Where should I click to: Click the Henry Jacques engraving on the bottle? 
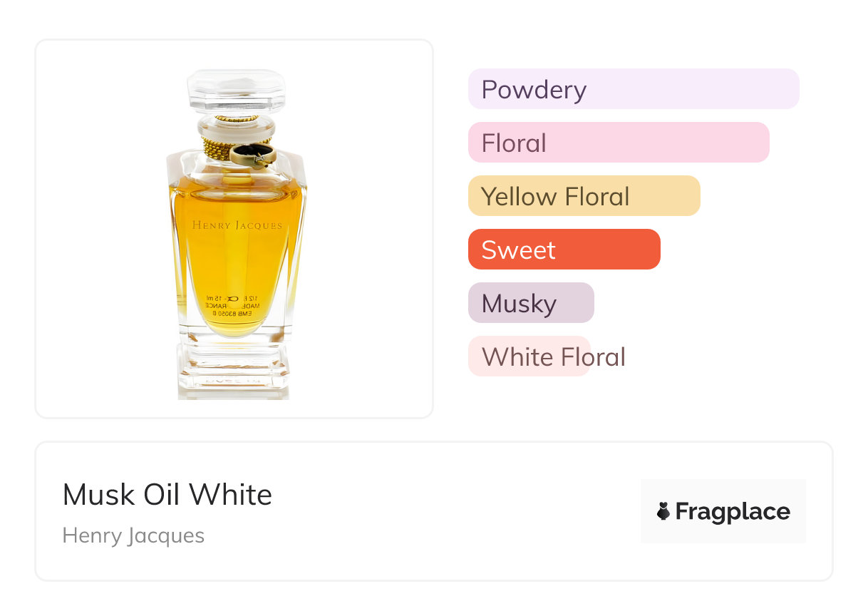click(x=237, y=225)
